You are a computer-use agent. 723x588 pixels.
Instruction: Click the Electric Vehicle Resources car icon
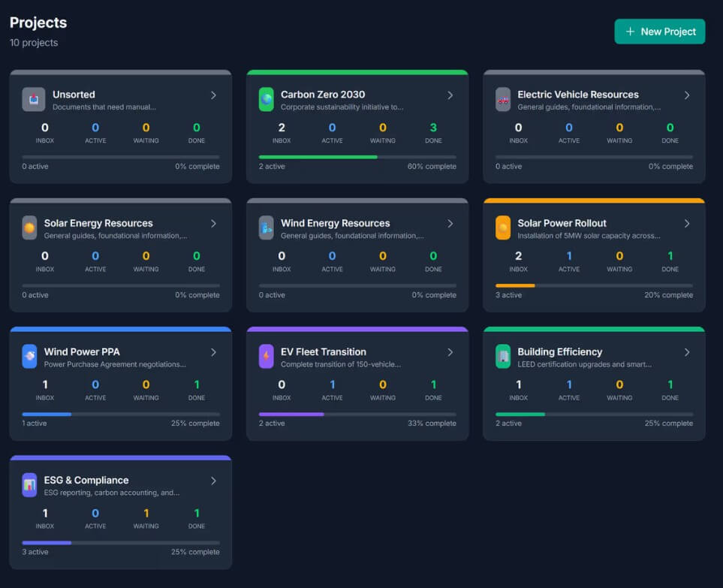(x=503, y=100)
